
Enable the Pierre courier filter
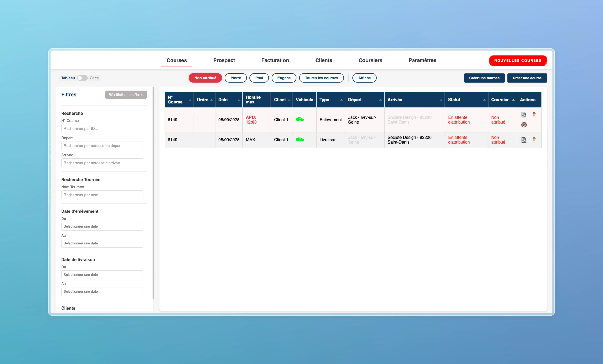[235, 78]
